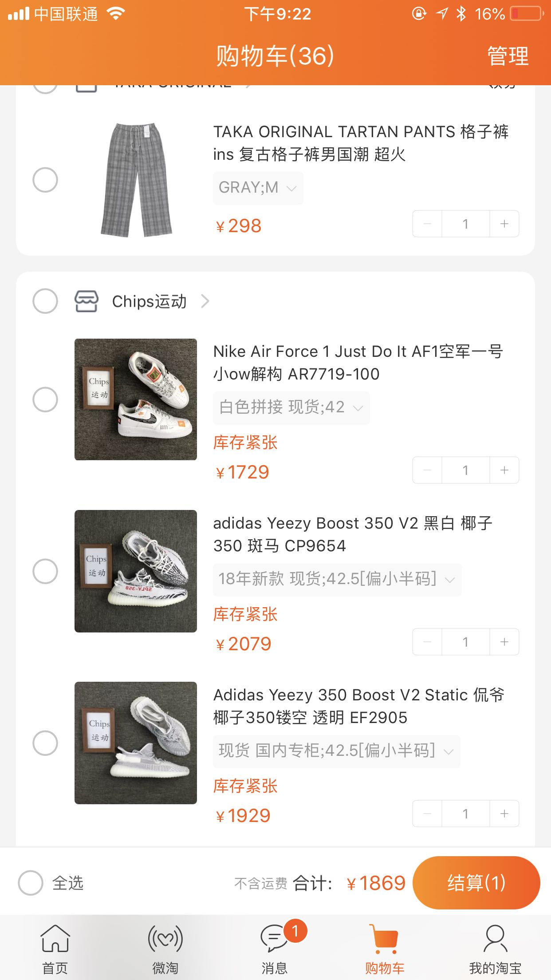The width and height of the screenshot is (551, 980).
Task: Select all items from Chips运动 shop
Action: (x=45, y=301)
